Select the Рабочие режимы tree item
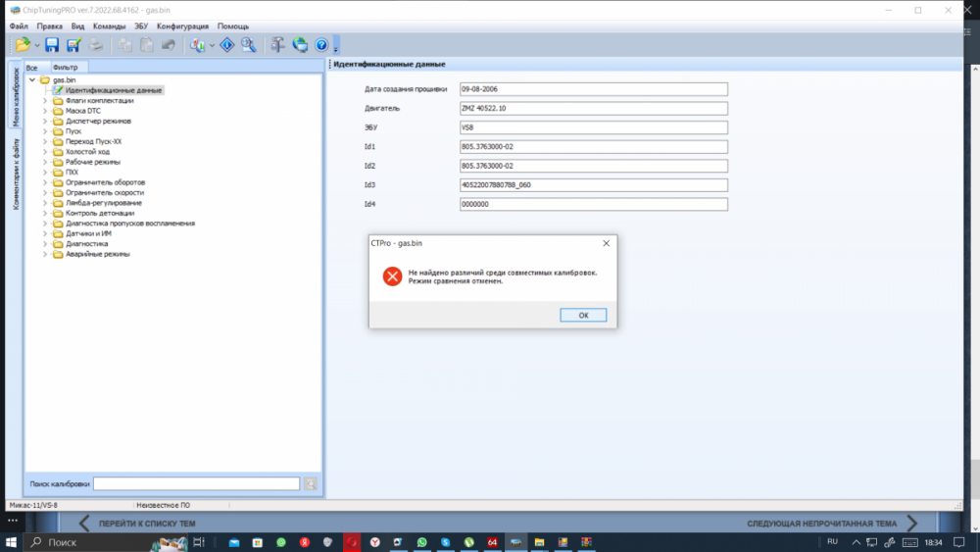 [x=93, y=162]
